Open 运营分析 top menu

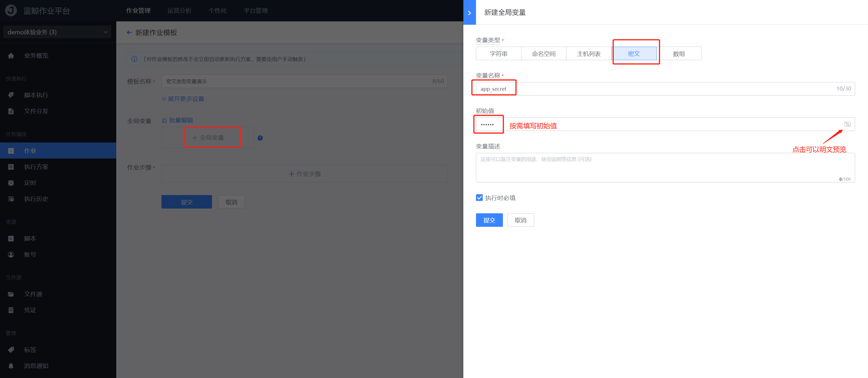point(179,10)
